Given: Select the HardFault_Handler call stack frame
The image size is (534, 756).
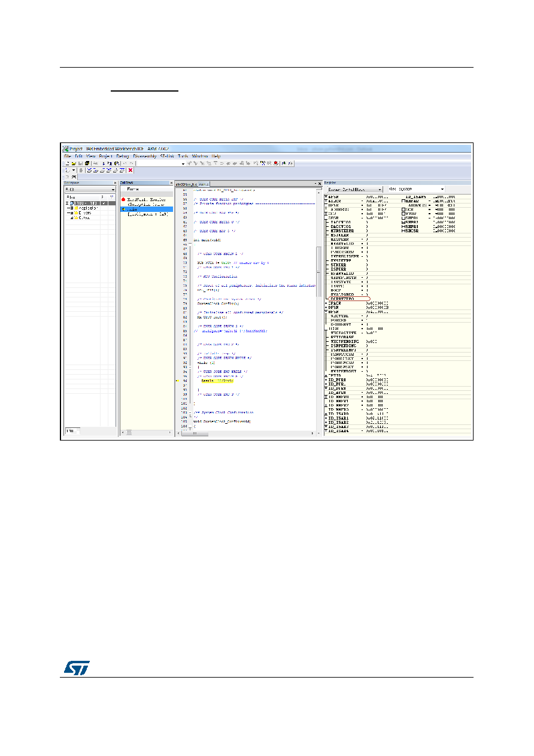Looking at the screenshot, I should 147,199.
